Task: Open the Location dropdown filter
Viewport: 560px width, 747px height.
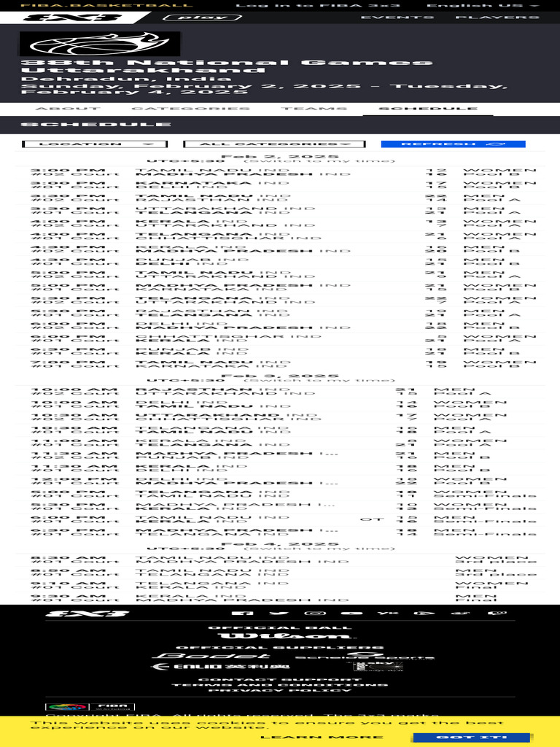Action: tap(95, 144)
